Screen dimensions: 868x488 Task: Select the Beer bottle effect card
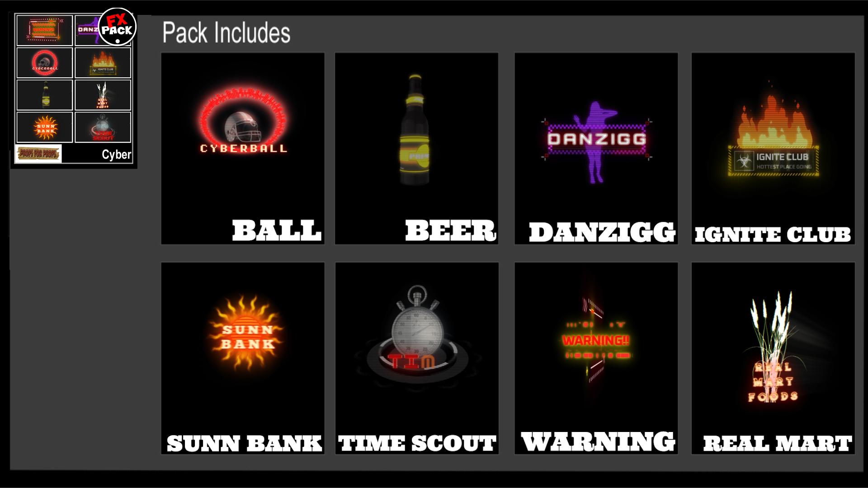tap(416, 149)
